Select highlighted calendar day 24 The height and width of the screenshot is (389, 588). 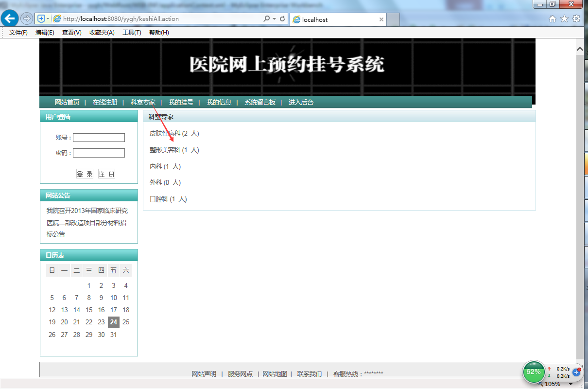tap(113, 322)
